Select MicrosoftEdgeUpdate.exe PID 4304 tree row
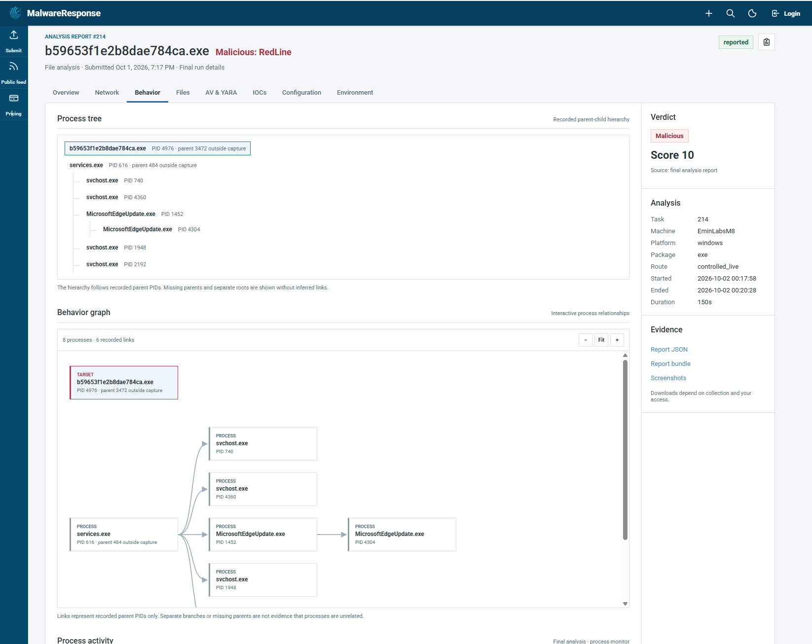This screenshot has height=644, width=812. (151, 229)
